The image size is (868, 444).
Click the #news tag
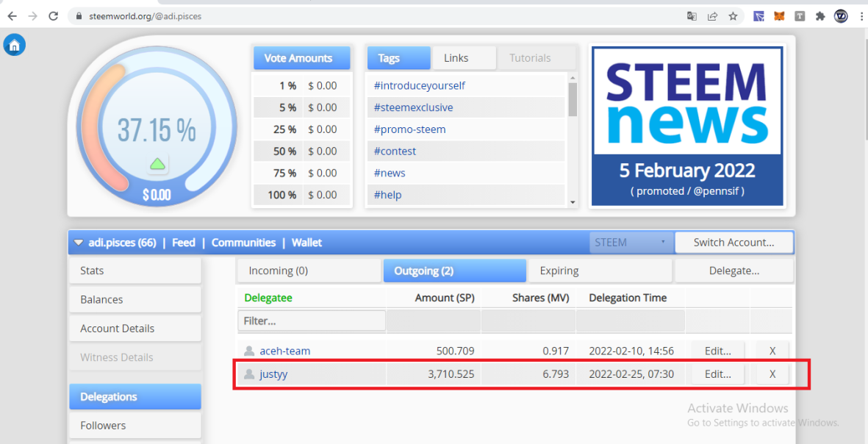389,173
